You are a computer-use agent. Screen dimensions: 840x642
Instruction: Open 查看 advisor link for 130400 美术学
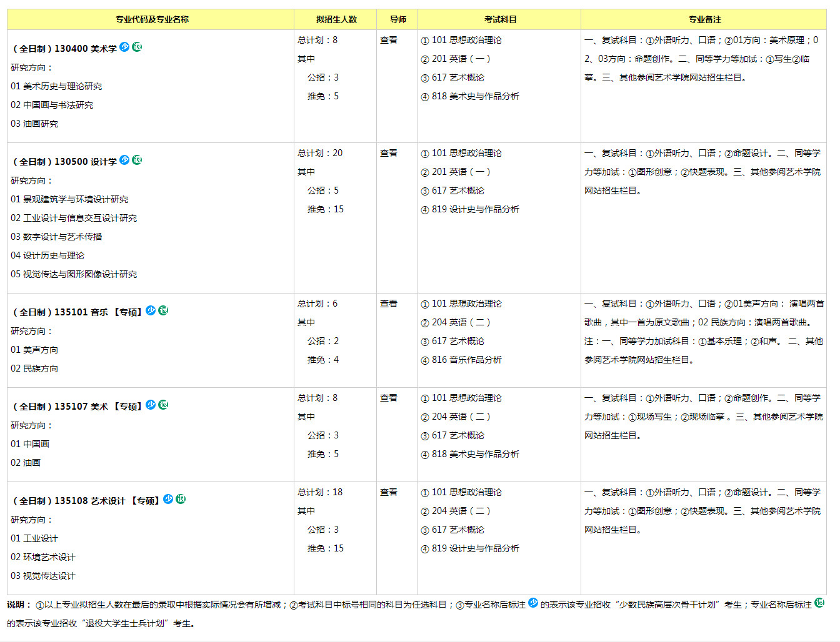(x=389, y=40)
